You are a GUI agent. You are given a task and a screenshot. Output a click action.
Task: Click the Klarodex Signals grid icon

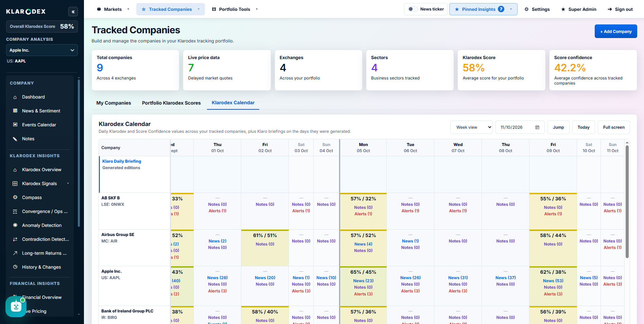pos(15,184)
